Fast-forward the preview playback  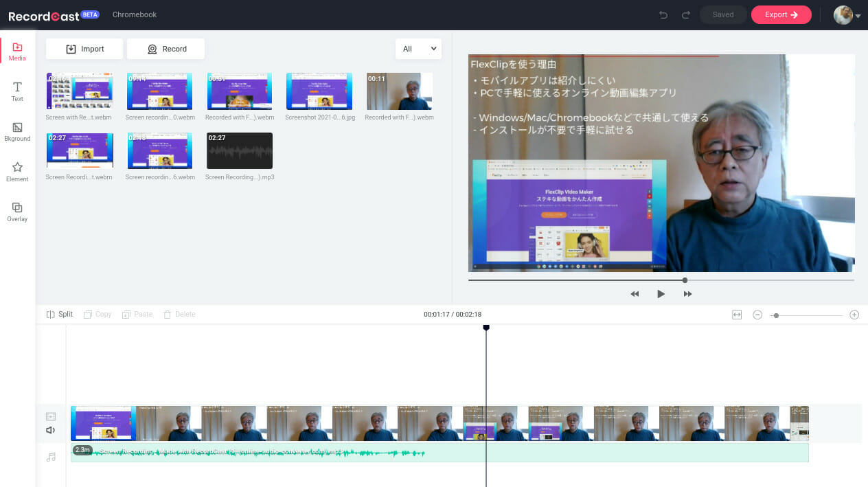tap(687, 294)
